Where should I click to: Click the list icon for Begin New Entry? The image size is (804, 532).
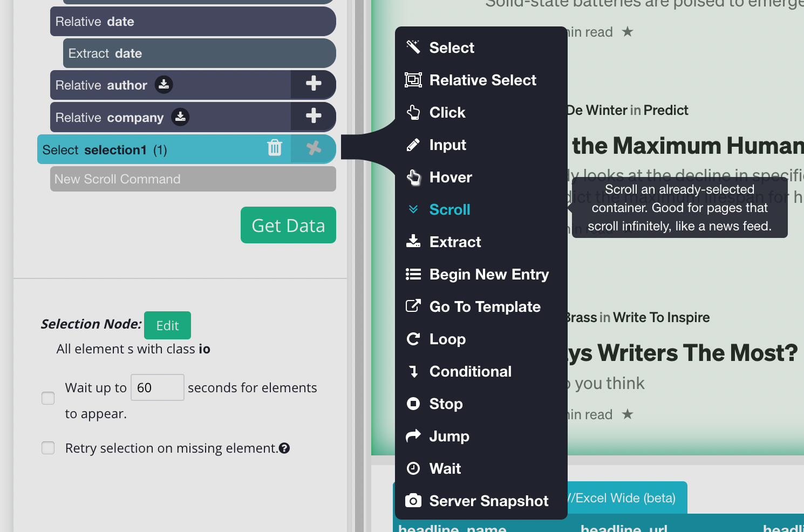coord(413,274)
